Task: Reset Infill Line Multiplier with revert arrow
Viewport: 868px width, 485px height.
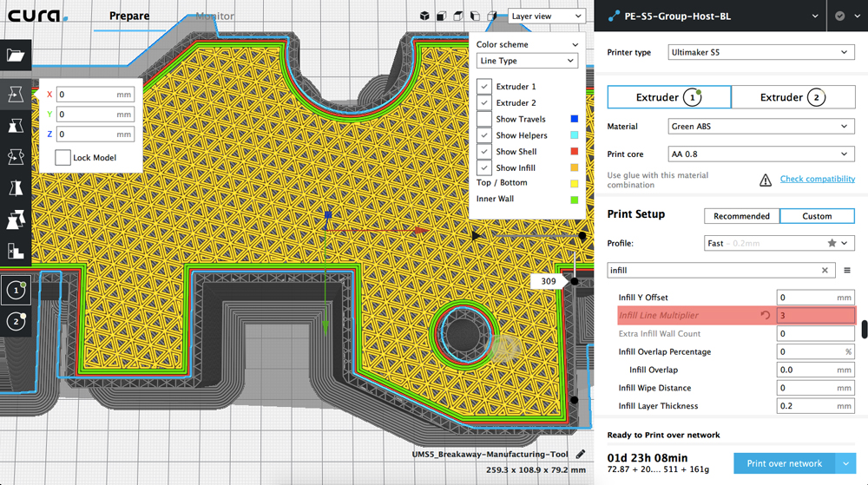Action: point(765,316)
